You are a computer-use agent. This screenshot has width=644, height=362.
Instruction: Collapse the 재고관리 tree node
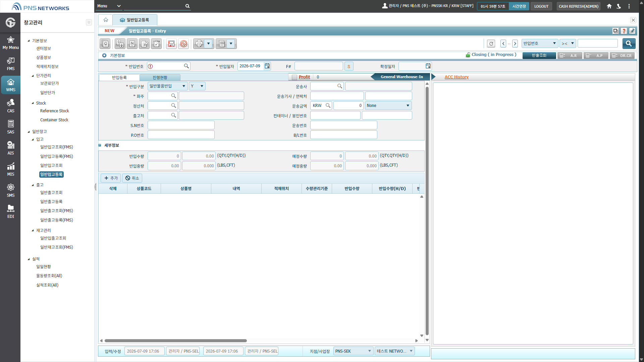33,231
